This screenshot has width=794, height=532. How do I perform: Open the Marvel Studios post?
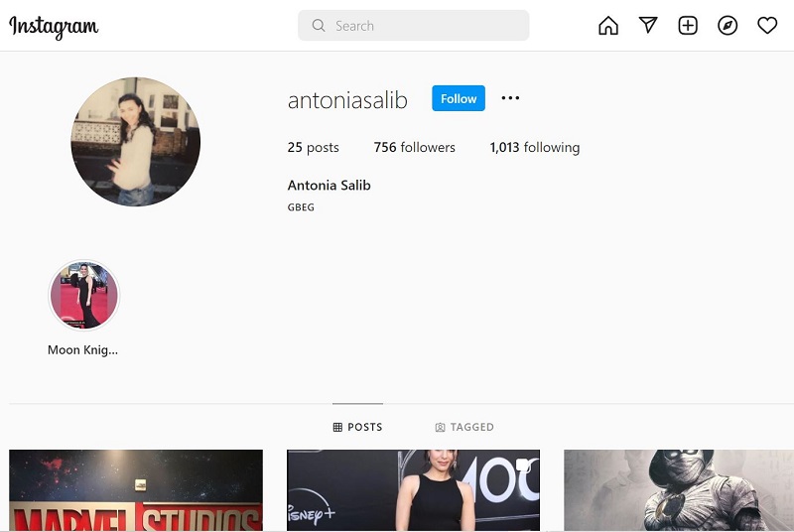tap(136, 490)
